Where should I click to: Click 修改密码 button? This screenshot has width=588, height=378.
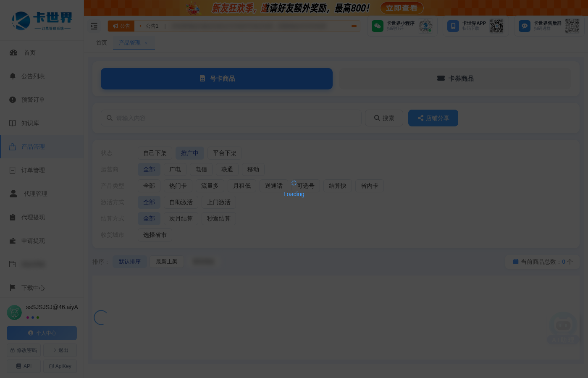(x=24, y=350)
